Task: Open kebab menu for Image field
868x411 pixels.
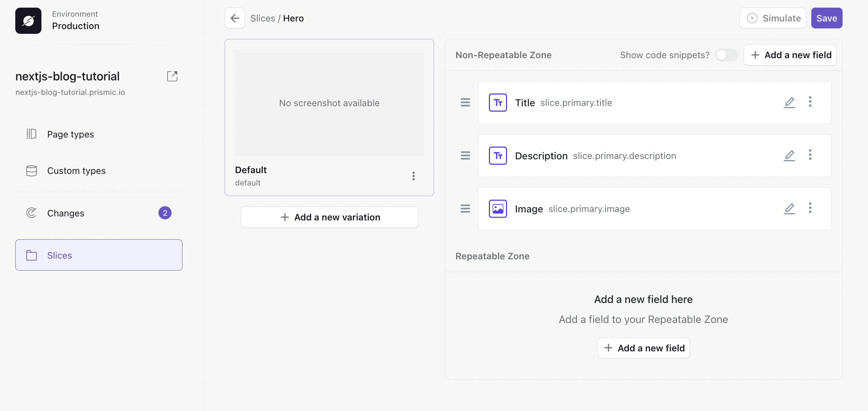Action: coord(810,208)
